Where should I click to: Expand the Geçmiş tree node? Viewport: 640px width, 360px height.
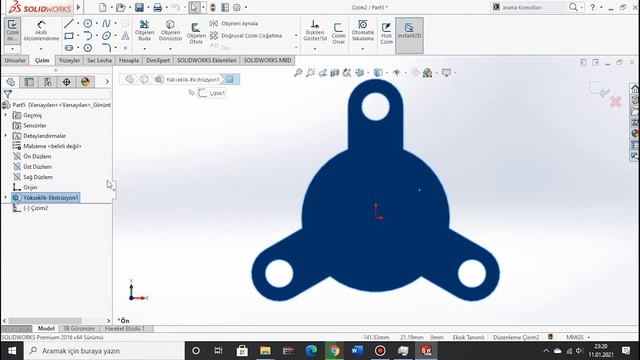5,116
